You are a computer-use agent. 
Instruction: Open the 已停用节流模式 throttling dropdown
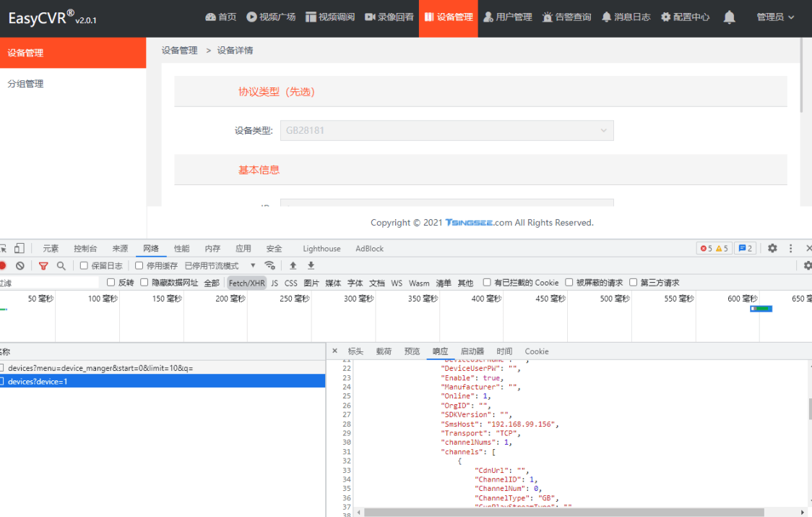click(220, 266)
